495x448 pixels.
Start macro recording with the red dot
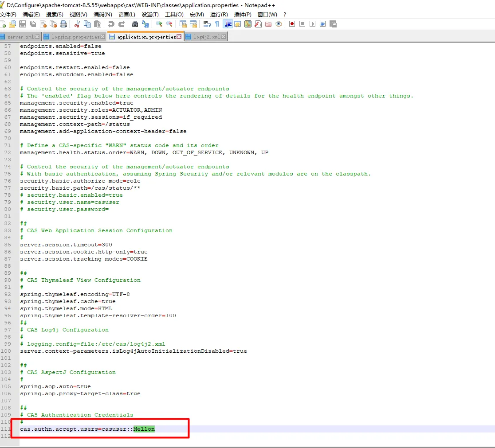click(292, 24)
